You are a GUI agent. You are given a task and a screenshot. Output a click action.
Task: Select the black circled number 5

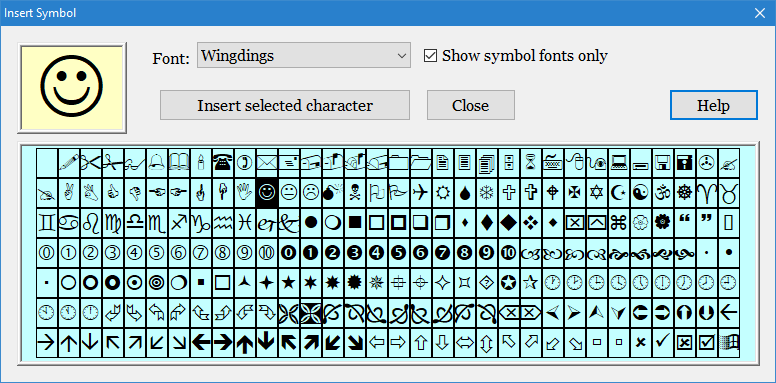point(399,252)
